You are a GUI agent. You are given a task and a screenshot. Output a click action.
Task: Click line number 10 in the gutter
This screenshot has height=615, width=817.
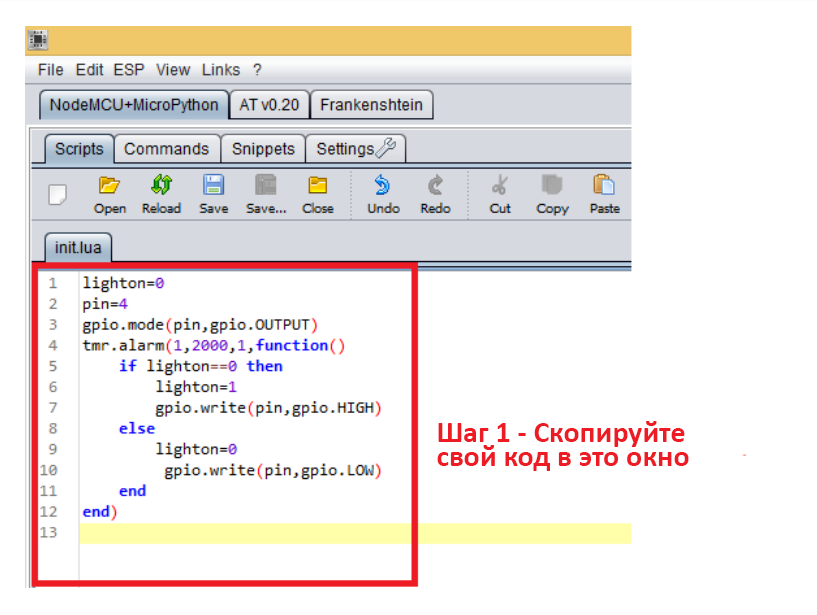point(48,471)
